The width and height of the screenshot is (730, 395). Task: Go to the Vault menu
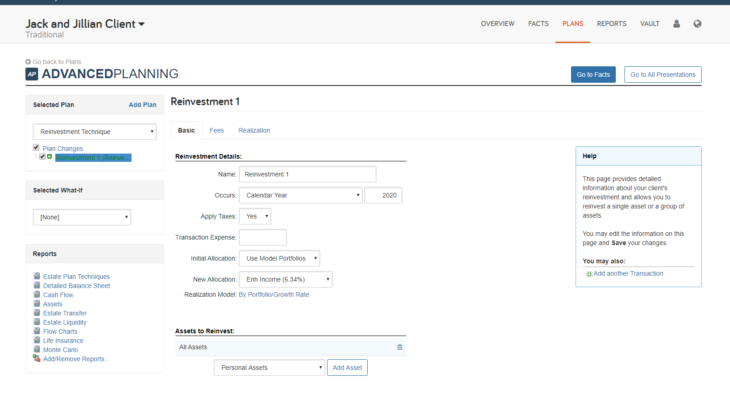[x=649, y=24]
